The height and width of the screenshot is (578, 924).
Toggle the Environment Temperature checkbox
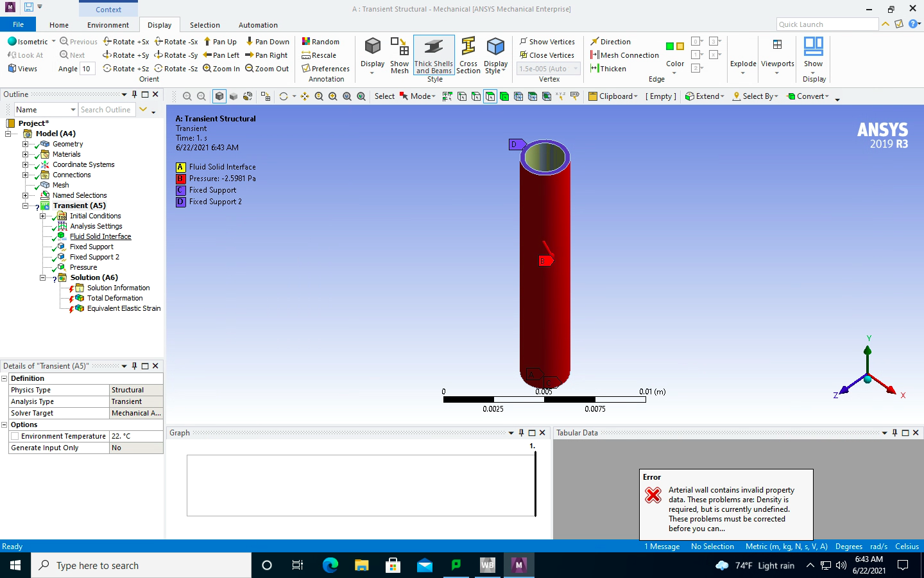point(15,436)
